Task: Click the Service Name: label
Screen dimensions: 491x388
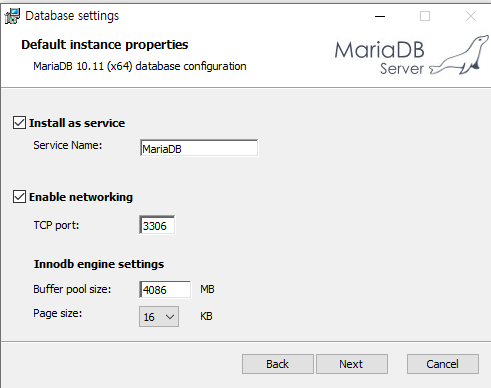Action: pyautogui.click(x=68, y=145)
